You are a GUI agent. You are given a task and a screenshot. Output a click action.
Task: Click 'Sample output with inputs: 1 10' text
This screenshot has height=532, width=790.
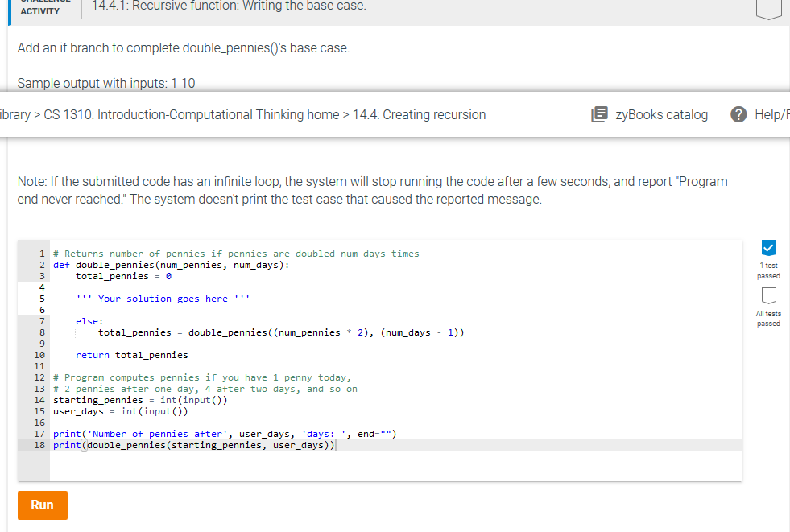[106, 83]
